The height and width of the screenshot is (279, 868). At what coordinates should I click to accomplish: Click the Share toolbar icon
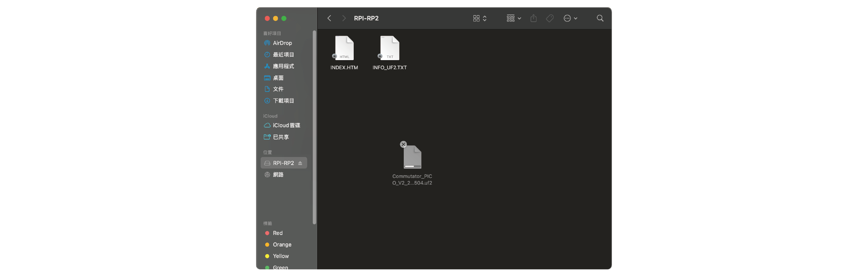533,18
